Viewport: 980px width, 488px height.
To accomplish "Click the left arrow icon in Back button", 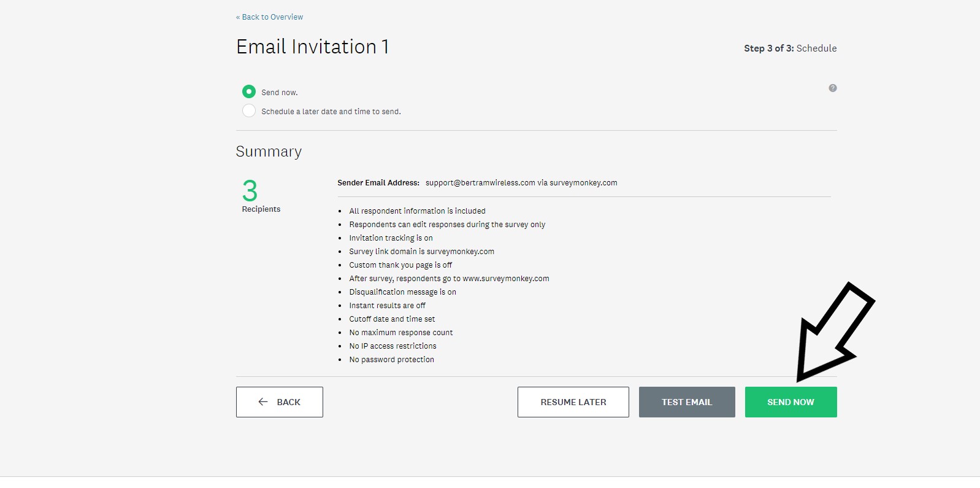I will pos(263,402).
